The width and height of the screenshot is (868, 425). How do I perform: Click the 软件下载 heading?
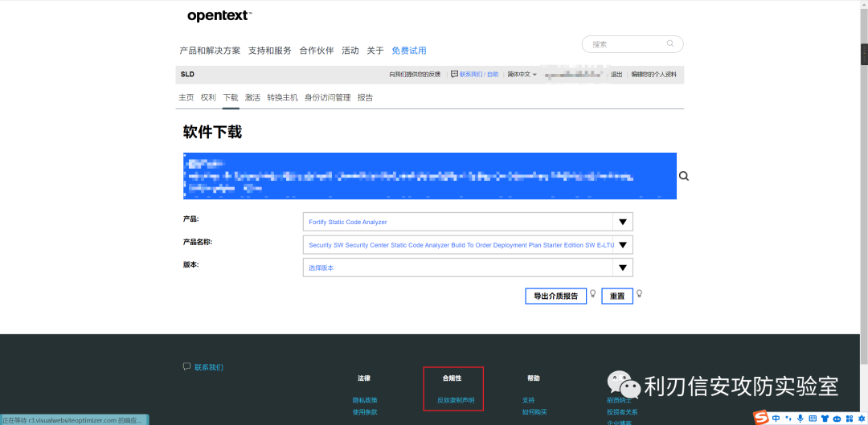[x=212, y=132]
